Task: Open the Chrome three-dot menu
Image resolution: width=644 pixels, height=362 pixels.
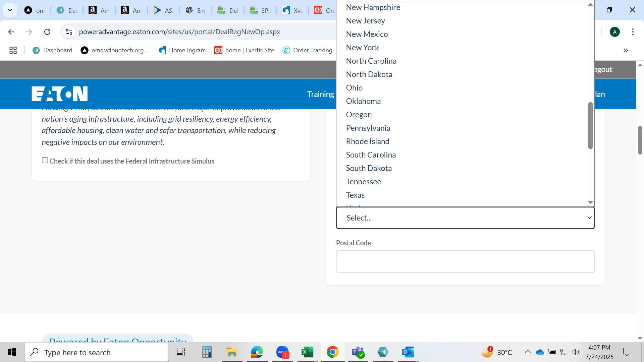Action: [x=633, y=32]
